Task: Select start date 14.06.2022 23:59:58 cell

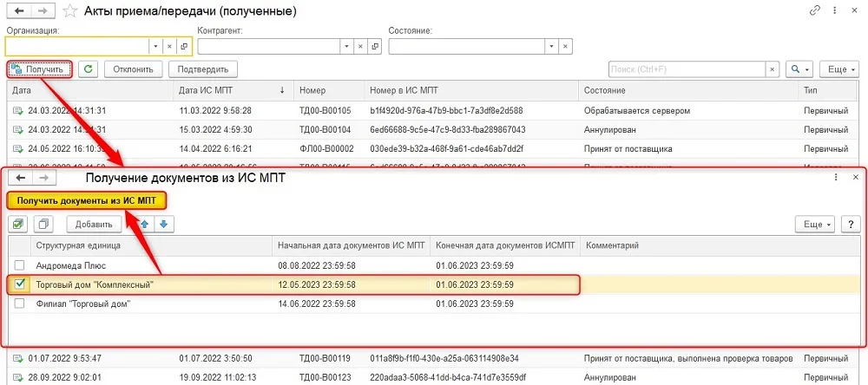Action: (351, 303)
